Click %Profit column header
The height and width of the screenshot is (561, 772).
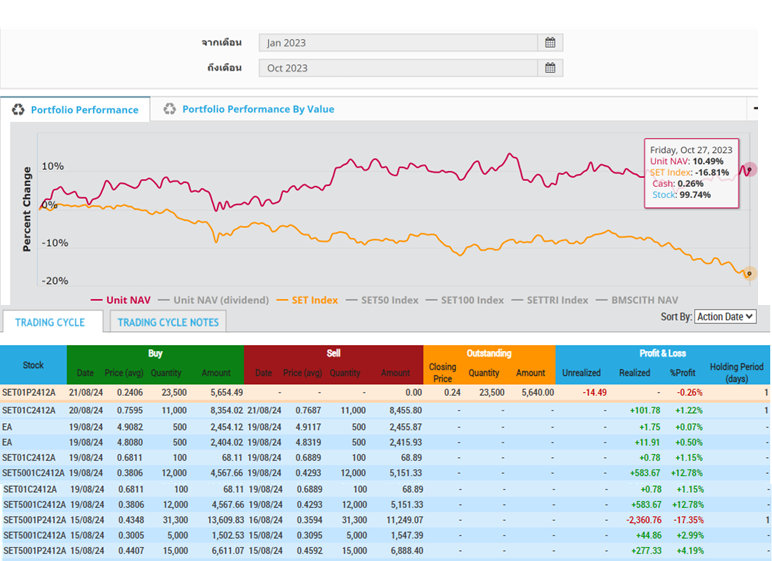[682, 373]
